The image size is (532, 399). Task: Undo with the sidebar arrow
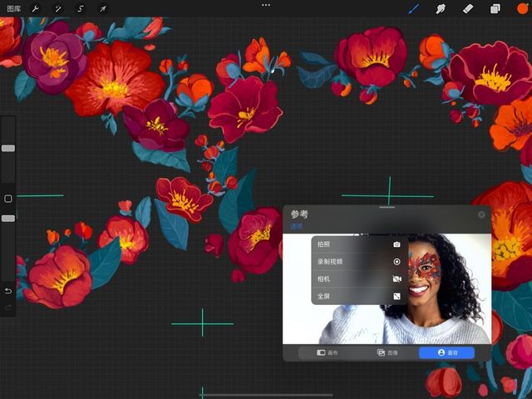tap(8, 291)
